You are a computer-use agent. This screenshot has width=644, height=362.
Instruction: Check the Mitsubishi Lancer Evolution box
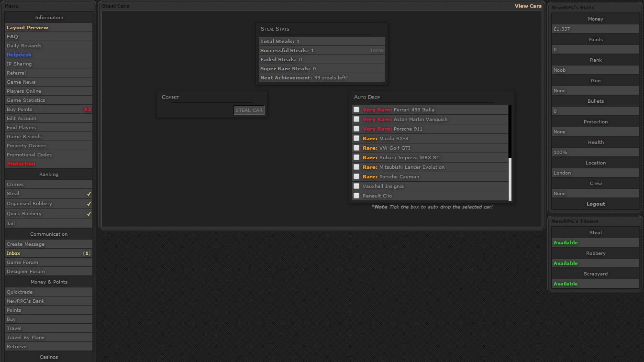coord(356,167)
